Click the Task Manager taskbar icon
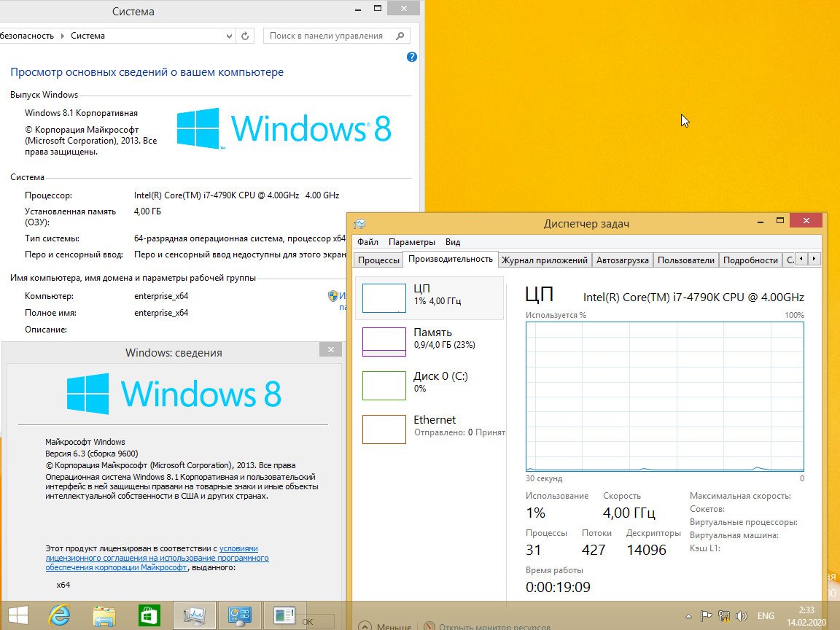 click(194, 615)
